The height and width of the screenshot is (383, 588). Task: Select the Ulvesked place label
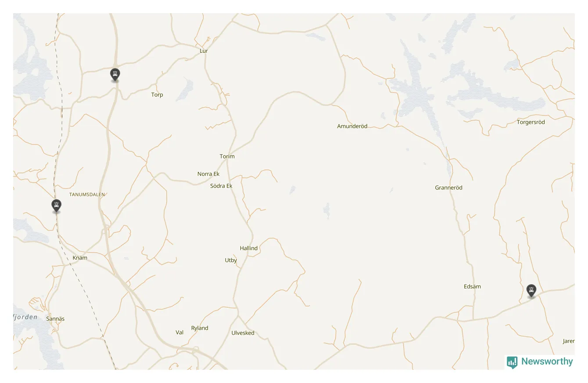pos(243,333)
